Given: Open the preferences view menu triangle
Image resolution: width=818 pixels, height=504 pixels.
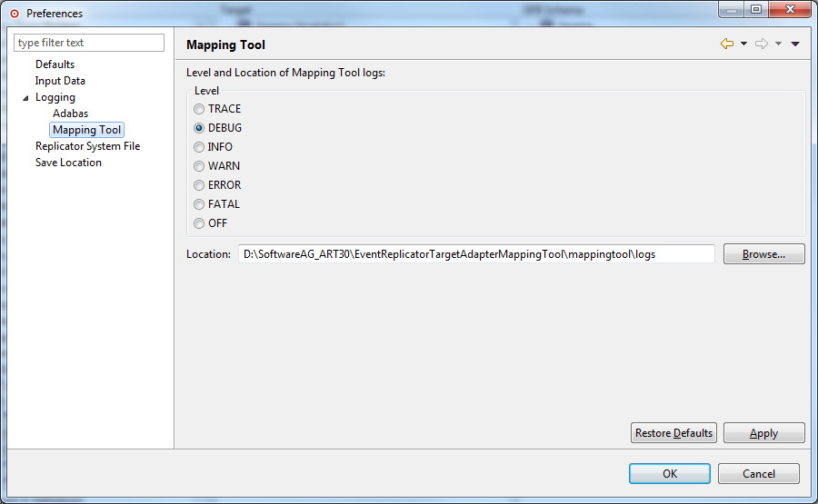Looking at the screenshot, I should 795,44.
